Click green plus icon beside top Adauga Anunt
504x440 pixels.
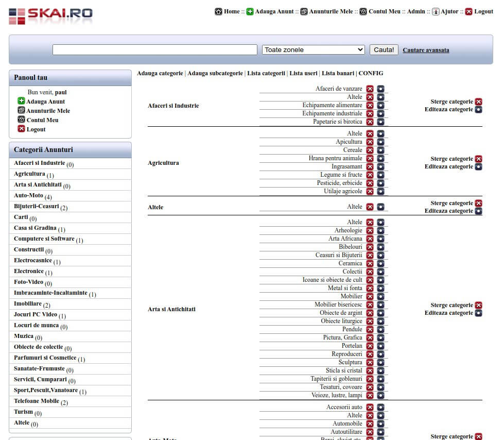point(250,11)
